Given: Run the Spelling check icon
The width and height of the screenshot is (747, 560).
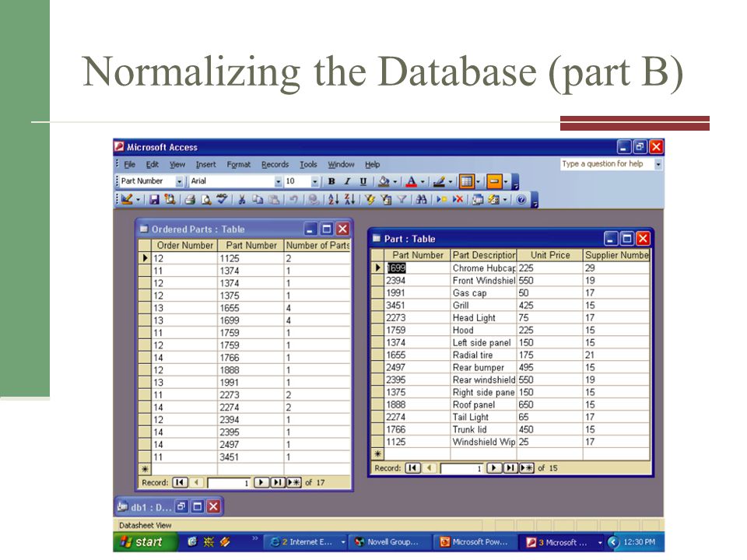Looking at the screenshot, I should pos(222,198).
